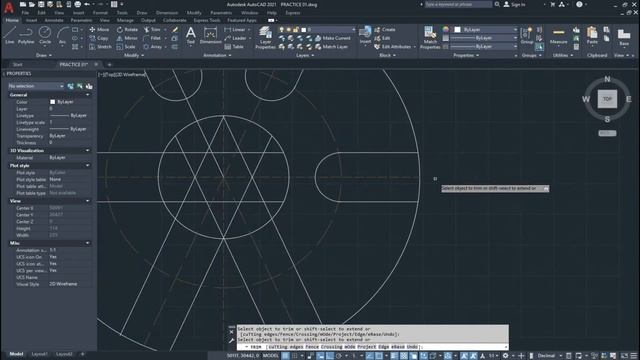Click the Rotate tool
This screenshot has height=360, width=640.
(127, 29)
